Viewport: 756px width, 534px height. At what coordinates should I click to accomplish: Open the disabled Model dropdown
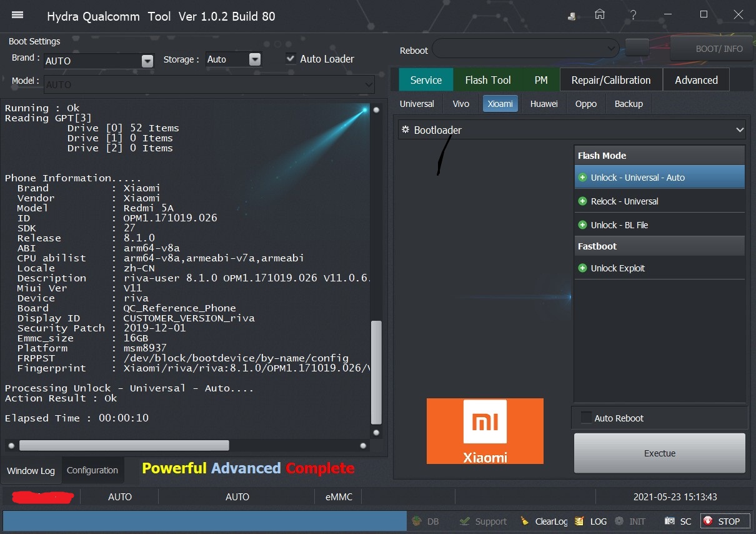(x=209, y=84)
